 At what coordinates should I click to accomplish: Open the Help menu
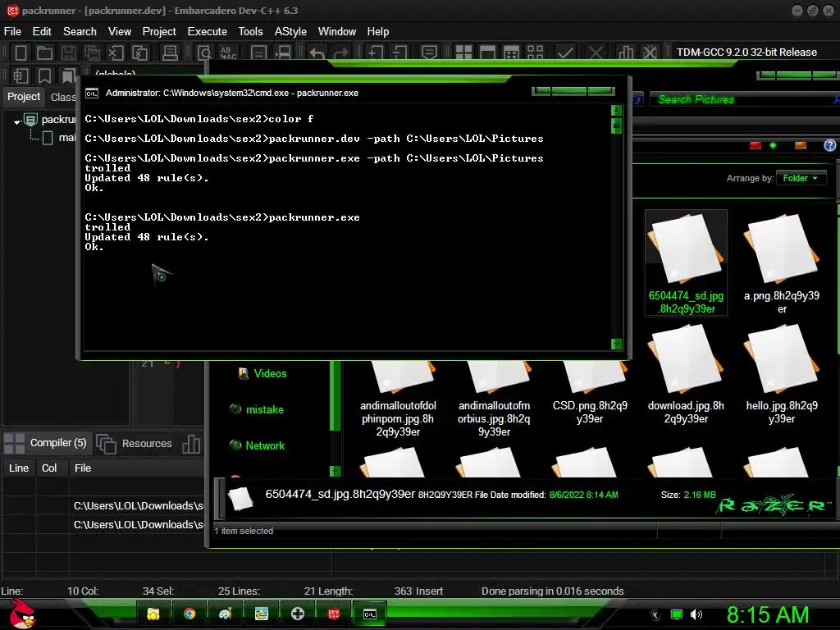pos(377,32)
